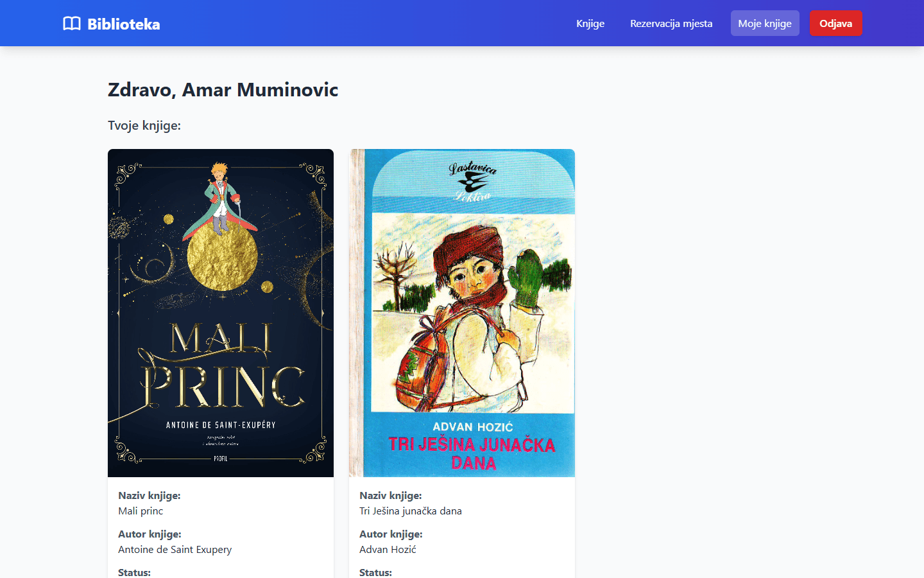Click the Biblioteka open book logo icon
924x578 pixels.
point(72,24)
